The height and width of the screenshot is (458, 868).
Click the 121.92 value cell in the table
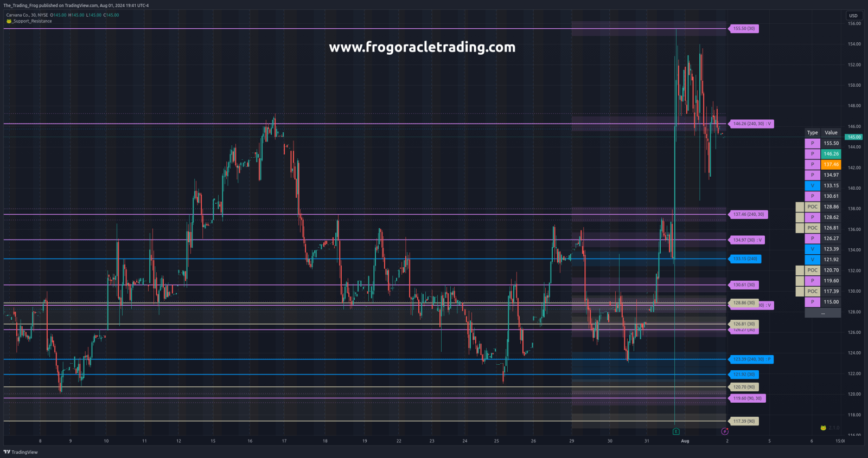click(x=831, y=260)
